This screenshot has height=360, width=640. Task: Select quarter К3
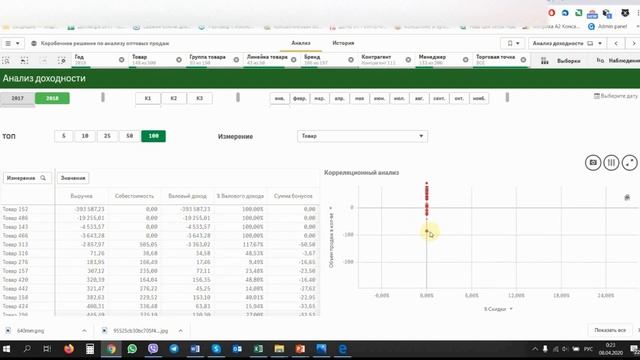199,98
